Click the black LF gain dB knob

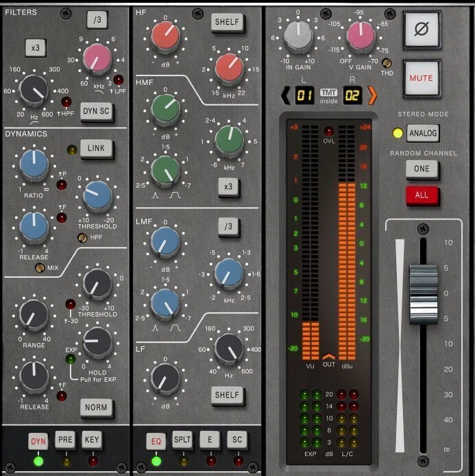(166, 379)
